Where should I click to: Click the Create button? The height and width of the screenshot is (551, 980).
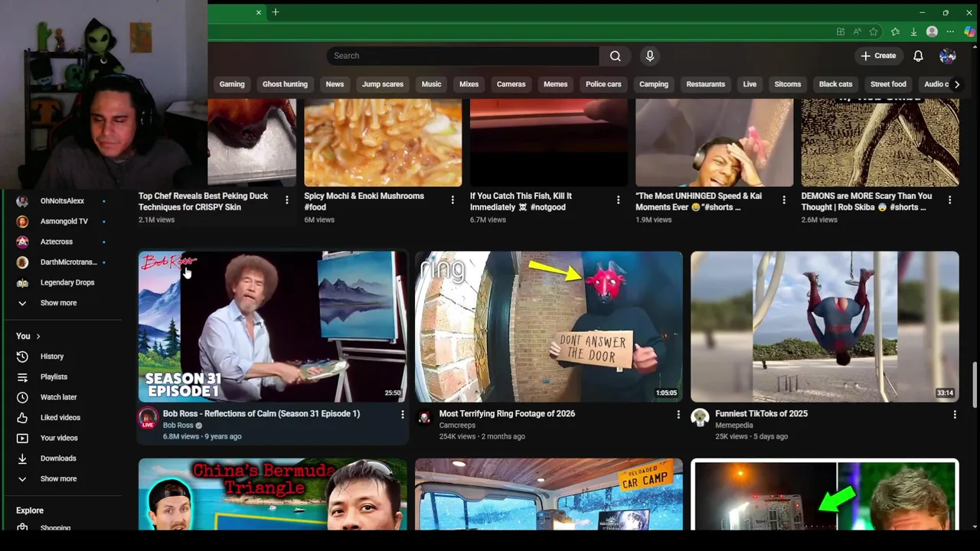(877, 56)
